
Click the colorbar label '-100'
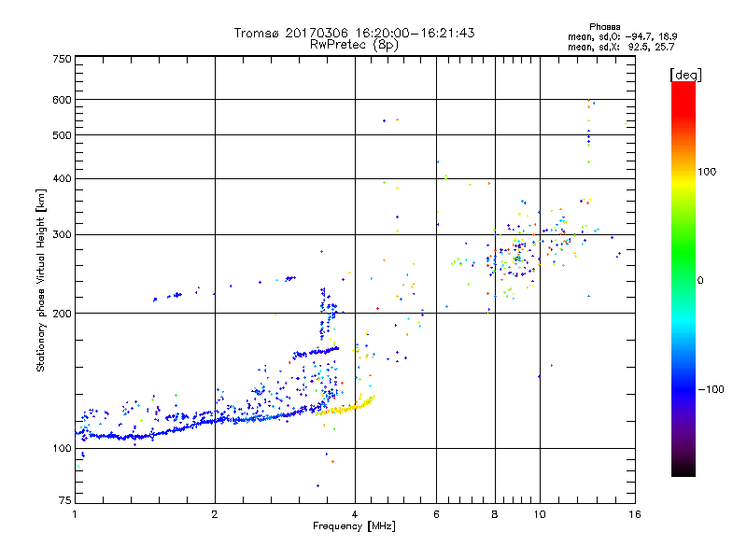(712, 389)
